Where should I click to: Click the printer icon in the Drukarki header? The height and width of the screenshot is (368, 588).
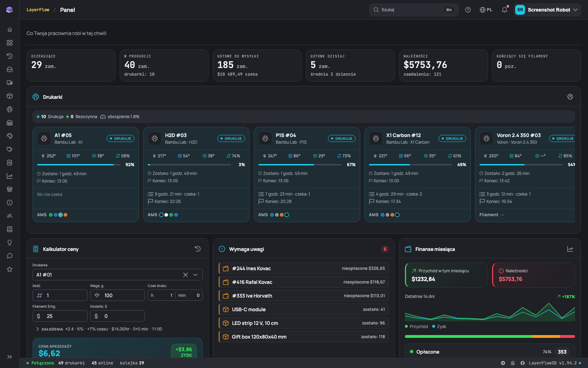tap(570, 97)
